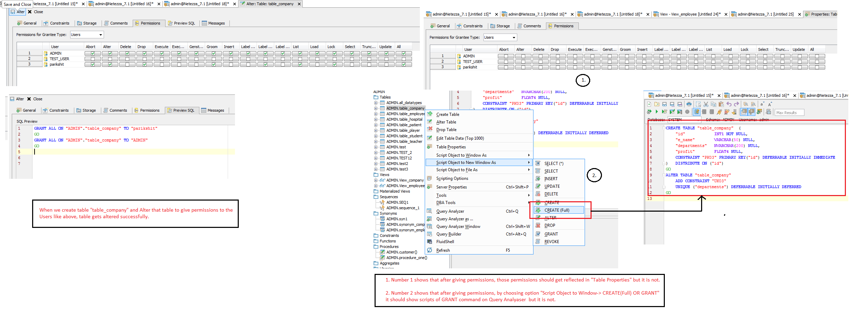Choose REVOKE in script submenu
This screenshot has height=314, width=868.
pyautogui.click(x=551, y=241)
